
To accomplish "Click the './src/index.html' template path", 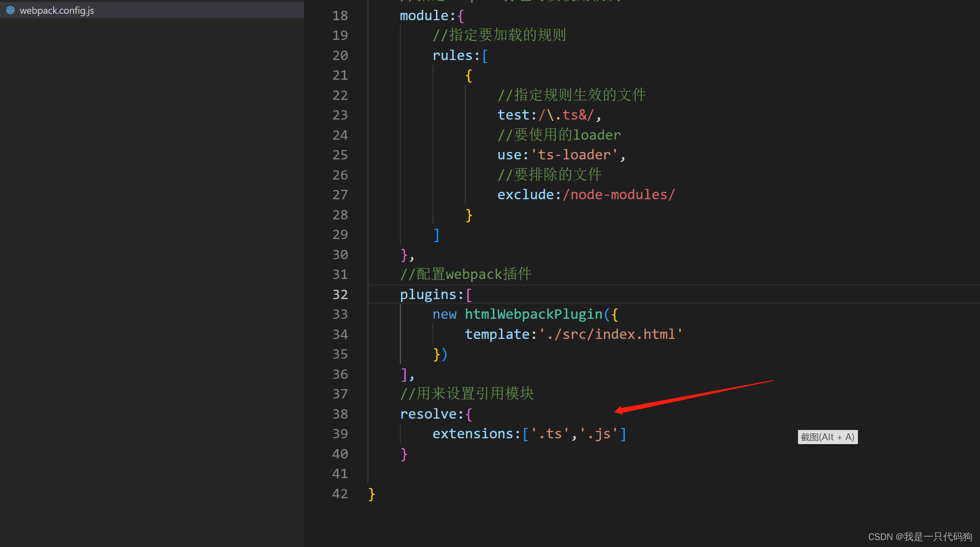I will click(610, 334).
